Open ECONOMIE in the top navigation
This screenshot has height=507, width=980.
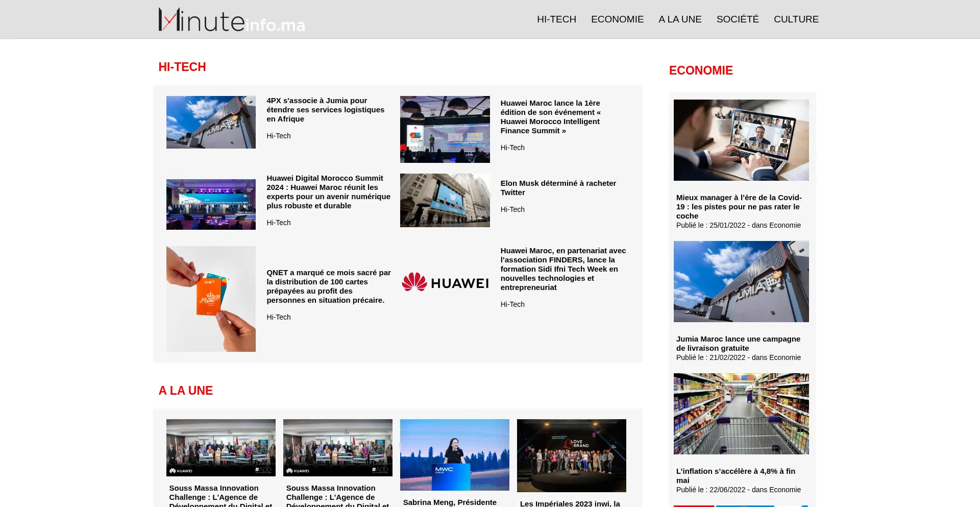[x=617, y=19]
